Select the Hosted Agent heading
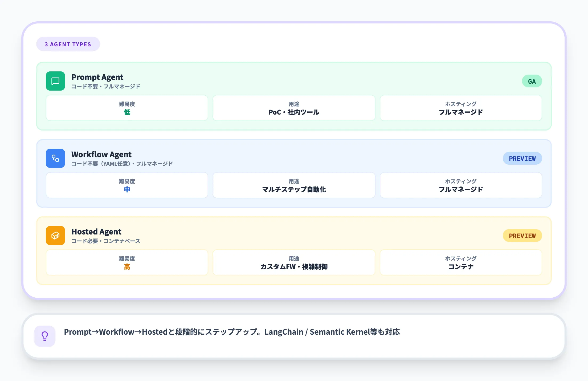 click(x=96, y=232)
